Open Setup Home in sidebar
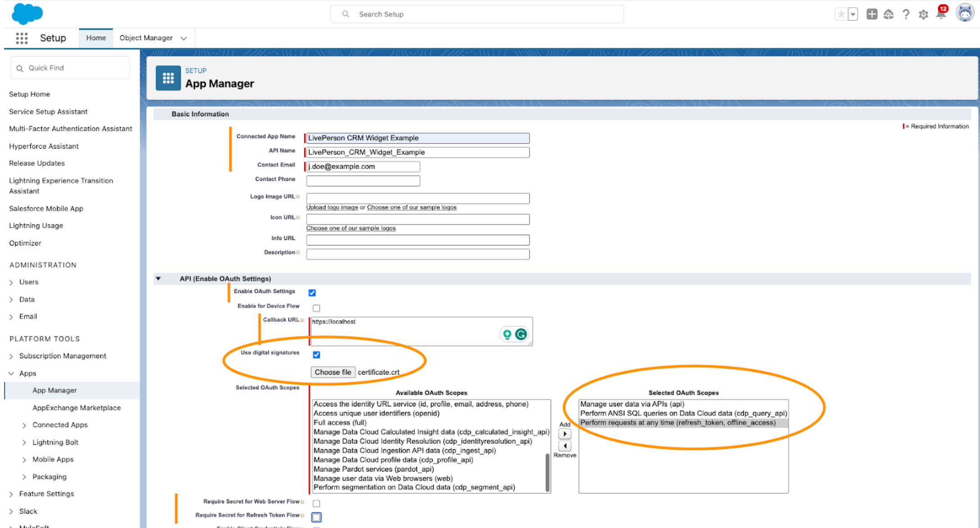The image size is (980, 528). click(x=30, y=94)
